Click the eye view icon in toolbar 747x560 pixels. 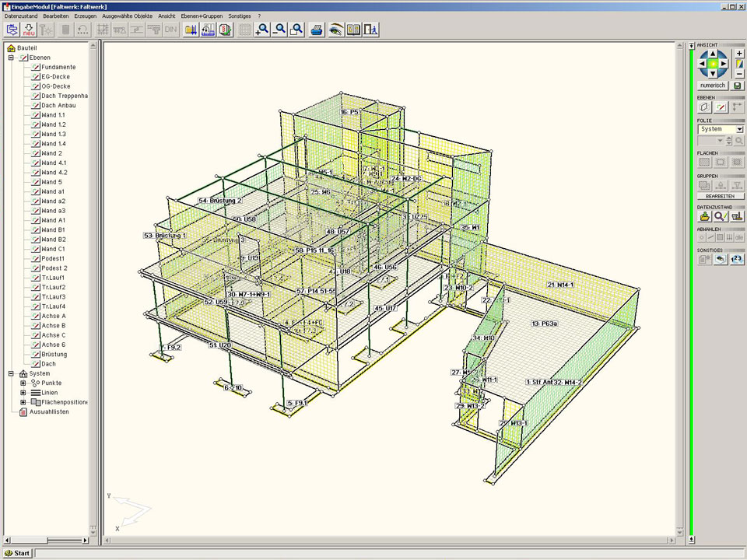[335, 30]
